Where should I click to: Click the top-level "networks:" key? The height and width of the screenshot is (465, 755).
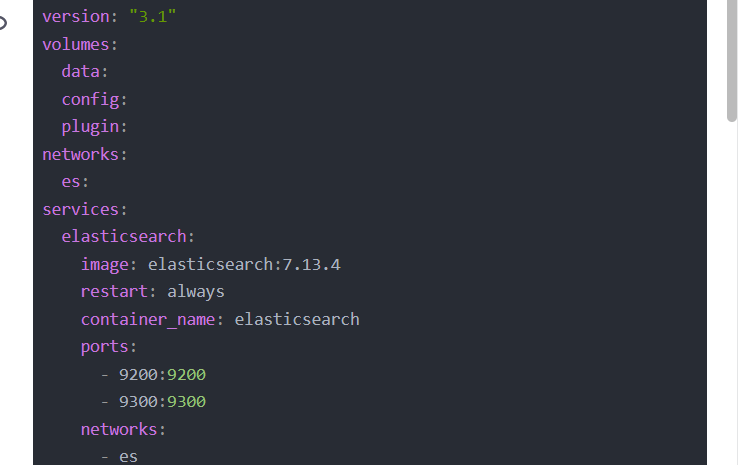pyautogui.click(x=85, y=155)
